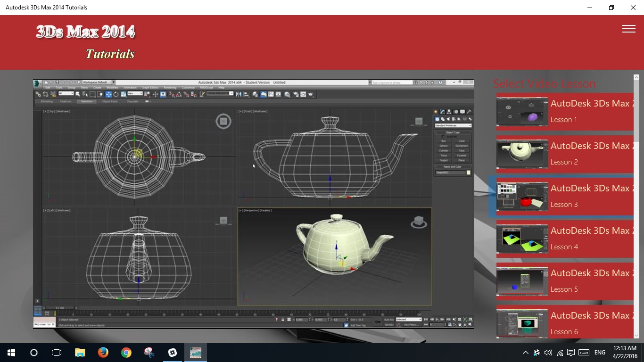The height and width of the screenshot is (362, 644).
Task: Open the Help menu in 3ds Max
Action: 221,88
